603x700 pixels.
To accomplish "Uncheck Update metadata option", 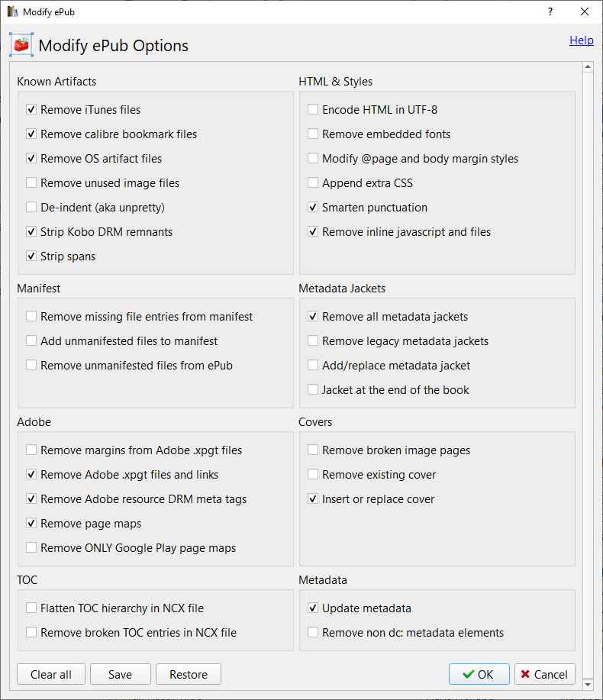I will click(313, 608).
